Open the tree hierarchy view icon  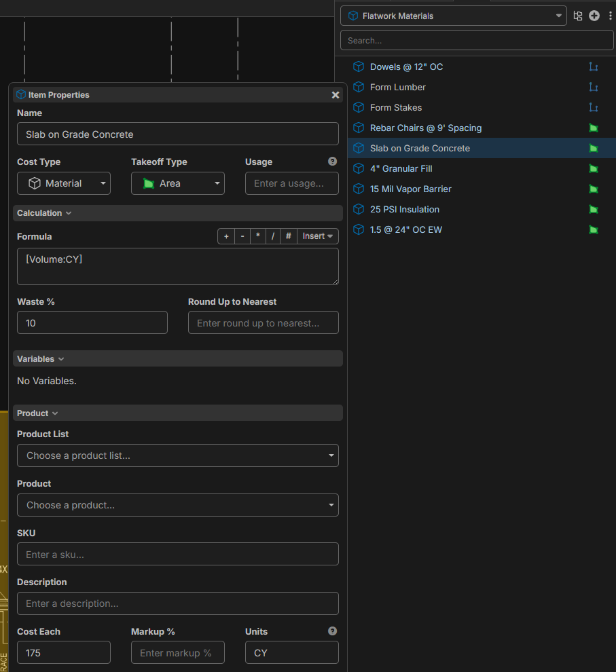click(x=578, y=16)
